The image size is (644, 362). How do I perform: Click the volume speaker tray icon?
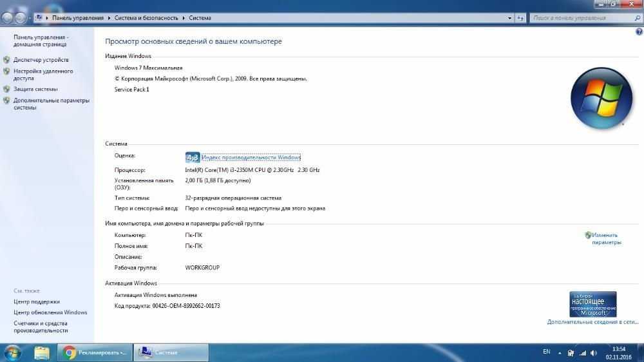coord(594,353)
